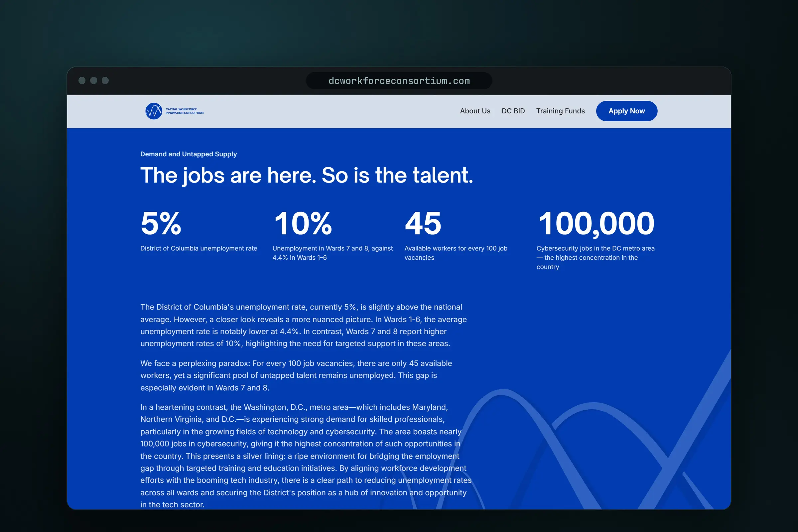Click the paragraph about the perplexing paradox
798x532 pixels.
[296, 375]
